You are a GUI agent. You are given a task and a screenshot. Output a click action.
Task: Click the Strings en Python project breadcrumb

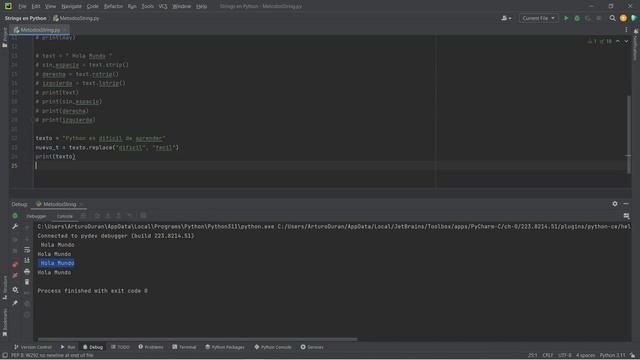point(25,18)
